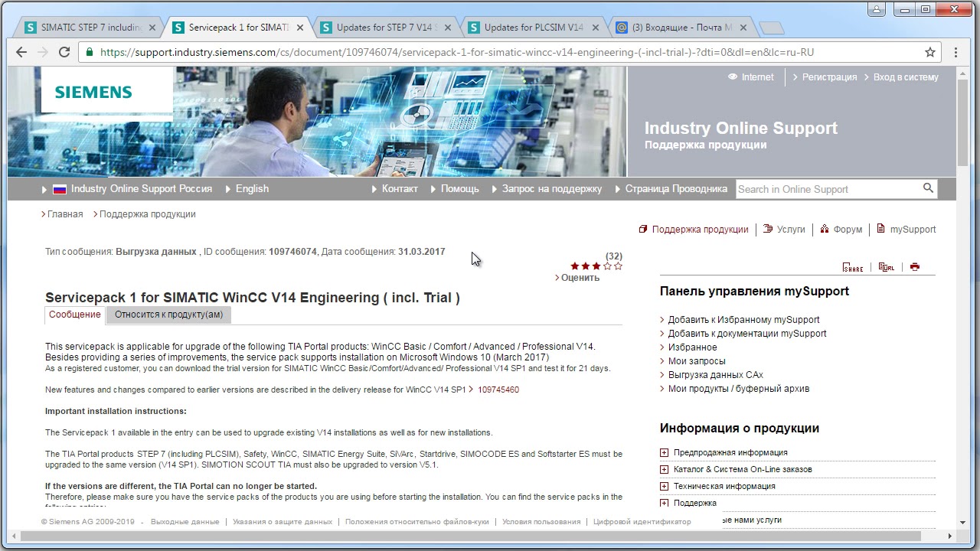This screenshot has width=980, height=551.
Task: Open Контакт in the navigation bar
Action: [400, 189]
